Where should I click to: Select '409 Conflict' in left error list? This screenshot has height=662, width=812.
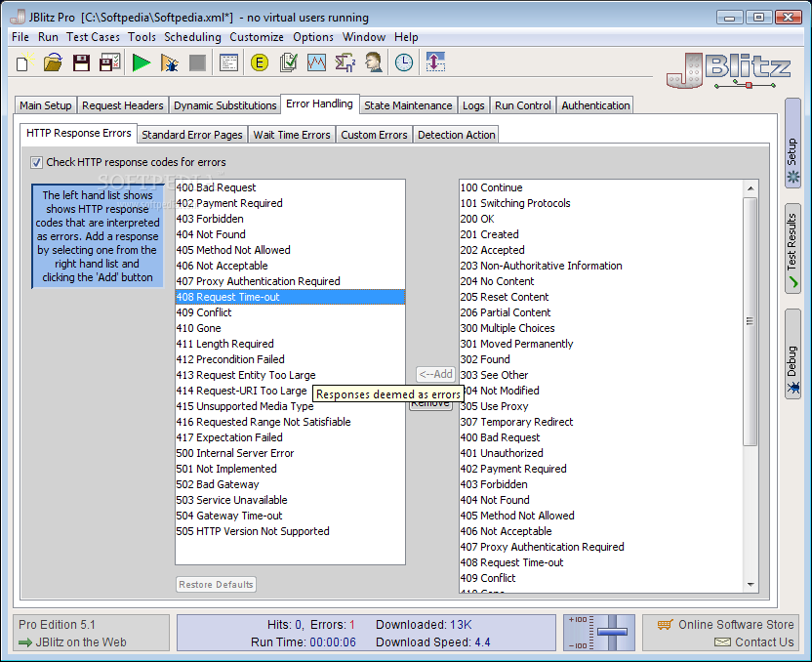[290, 312]
